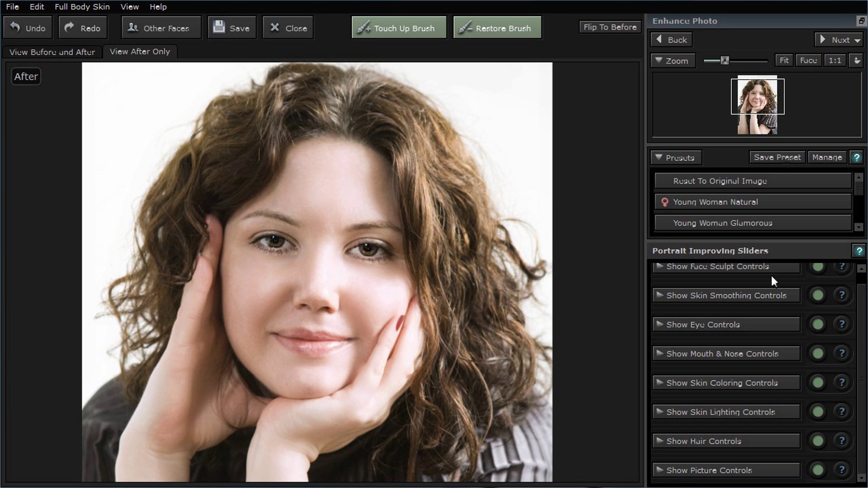Disable Hair Controls with the green toggle

pos(818,441)
